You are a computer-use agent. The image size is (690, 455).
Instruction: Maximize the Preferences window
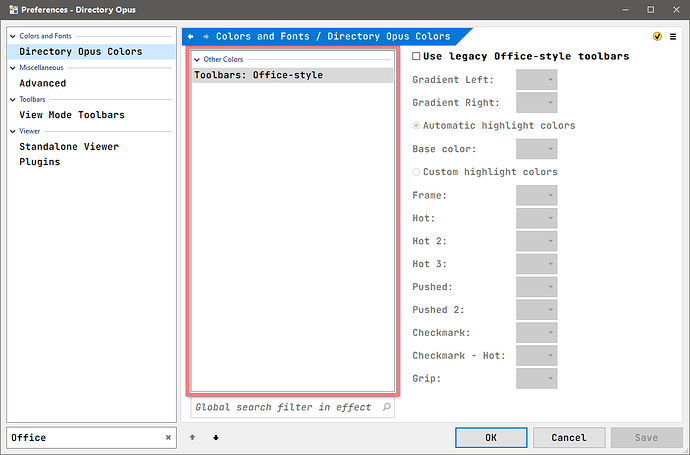tap(650, 10)
